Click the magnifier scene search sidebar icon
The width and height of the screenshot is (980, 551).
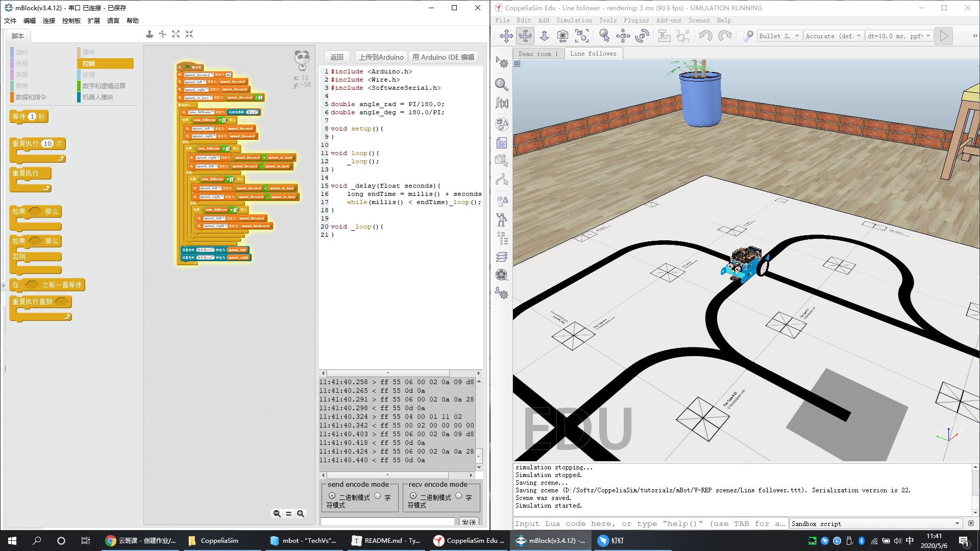502,85
